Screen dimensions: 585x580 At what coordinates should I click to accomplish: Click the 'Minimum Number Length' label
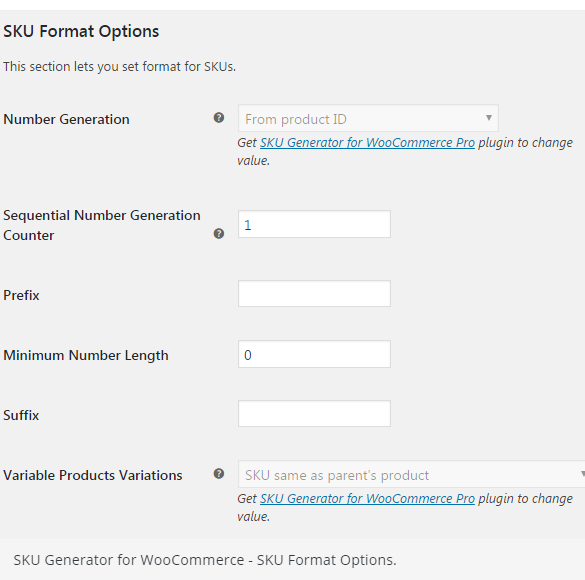[86, 355]
